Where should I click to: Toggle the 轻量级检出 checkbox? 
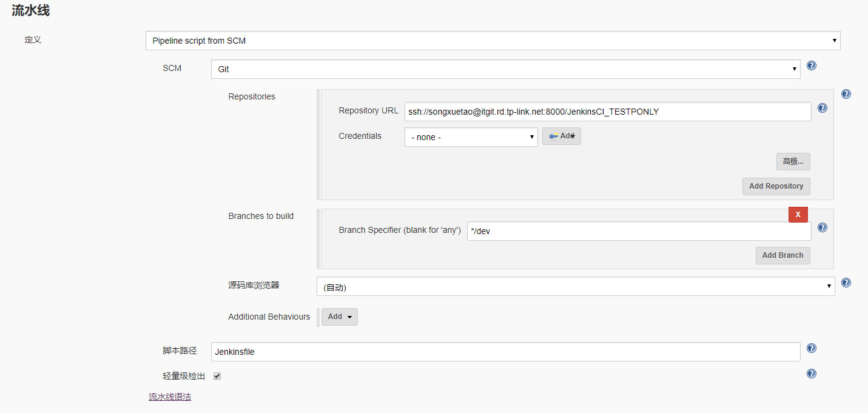pos(217,376)
